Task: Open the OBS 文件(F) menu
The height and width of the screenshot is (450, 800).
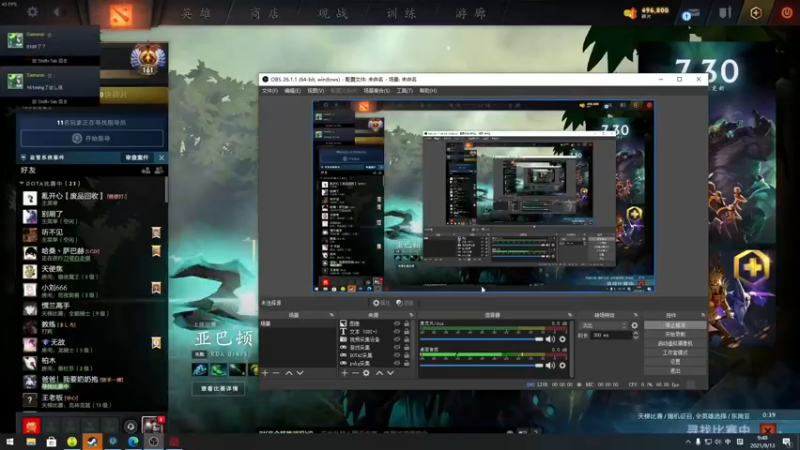Action: 270,91
